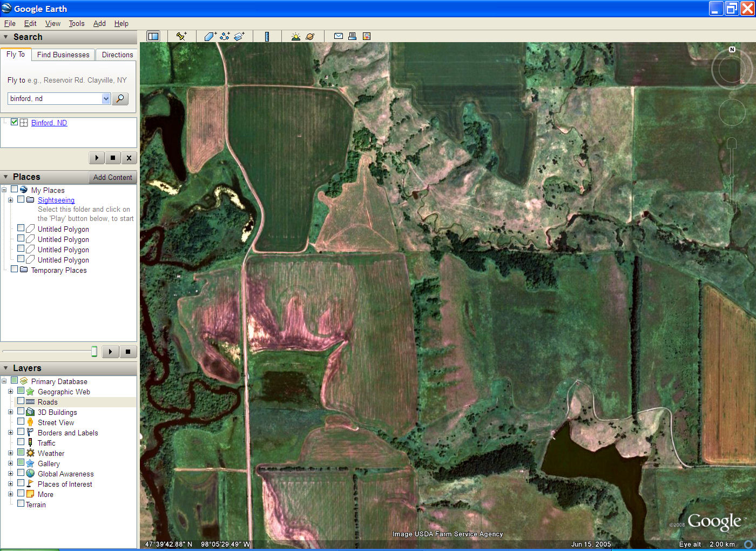Check the Temporary Places checkbox

[x=15, y=269]
